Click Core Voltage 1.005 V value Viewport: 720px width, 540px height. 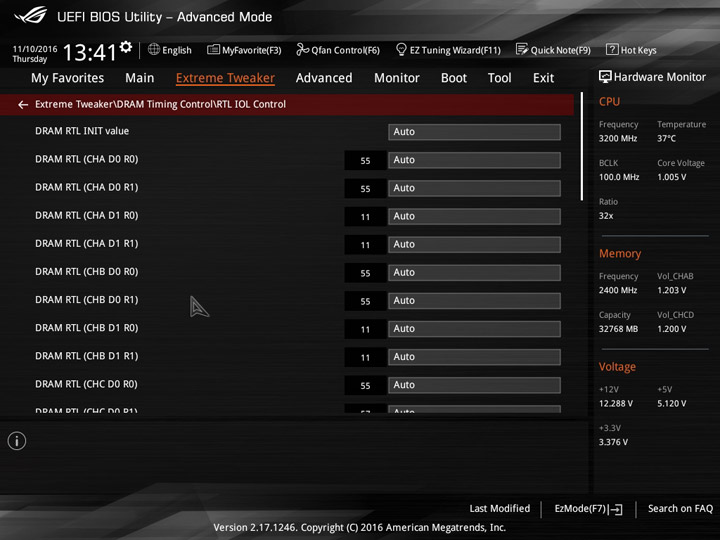click(x=671, y=177)
